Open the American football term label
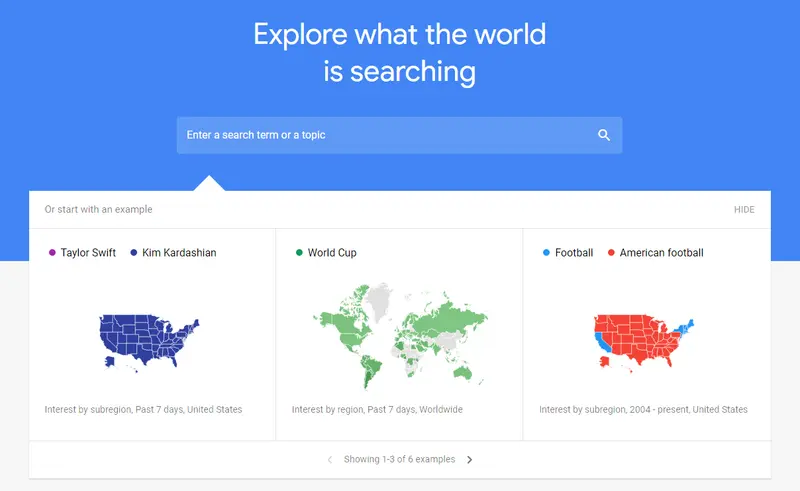This screenshot has width=800, height=491. [661, 253]
